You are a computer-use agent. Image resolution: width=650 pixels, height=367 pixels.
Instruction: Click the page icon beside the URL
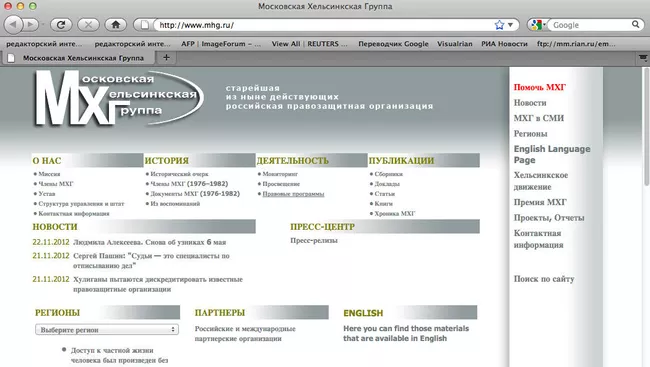144,25
